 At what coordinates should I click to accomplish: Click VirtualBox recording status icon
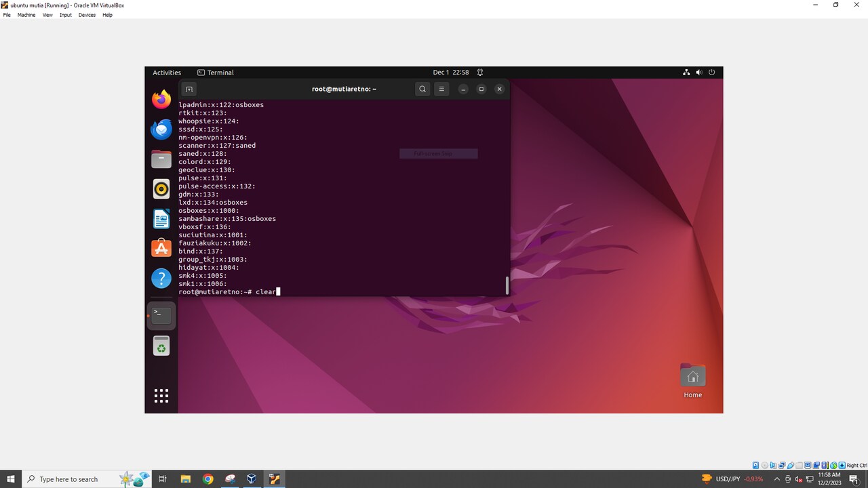816,465
